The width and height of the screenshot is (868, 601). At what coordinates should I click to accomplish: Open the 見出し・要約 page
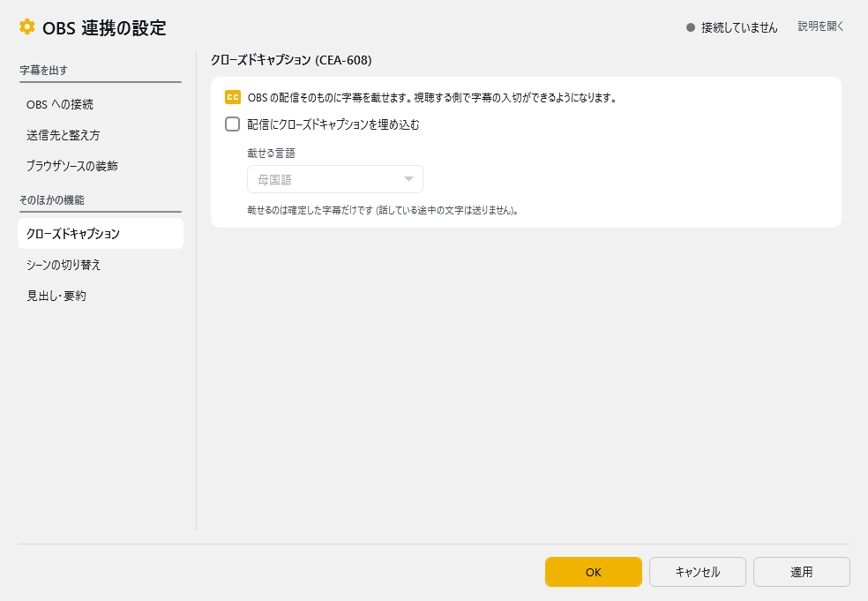(101, 296)
